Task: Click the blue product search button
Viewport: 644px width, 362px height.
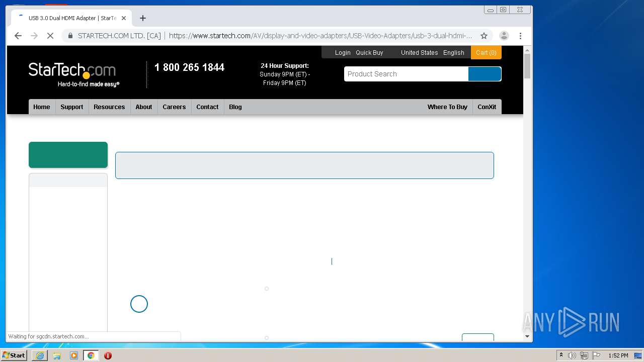Action: tap(485, 74)
